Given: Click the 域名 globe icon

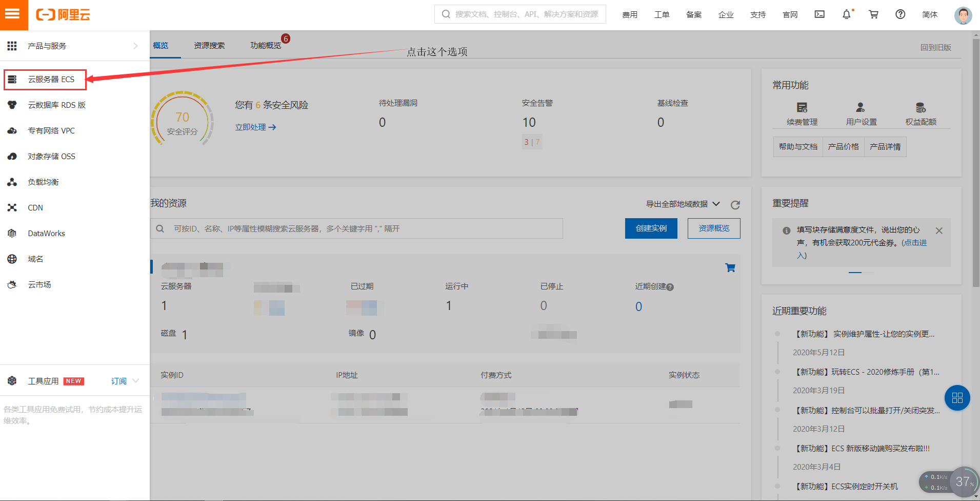Looking at the screenshot, I should click(x=12, y=259).
